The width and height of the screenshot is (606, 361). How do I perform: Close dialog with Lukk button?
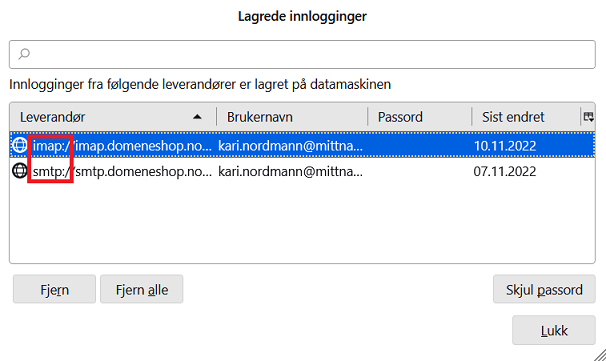coord(554,330)
